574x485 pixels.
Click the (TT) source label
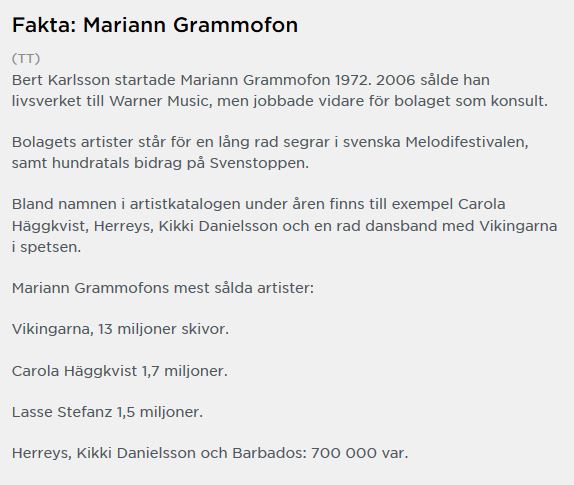point(26,58)
